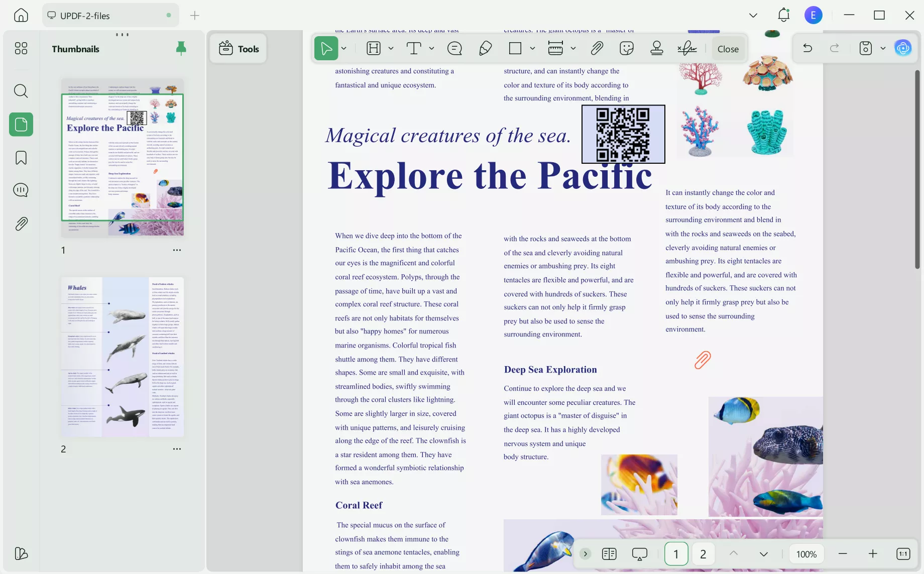Select the comment note tool
The width and height of the screenshot is (924, 574).
(454, 49)
